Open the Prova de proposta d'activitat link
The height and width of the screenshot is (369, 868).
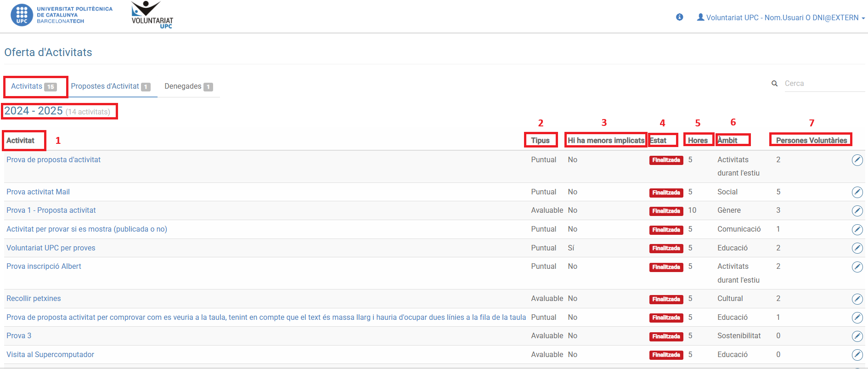(53, 160)
